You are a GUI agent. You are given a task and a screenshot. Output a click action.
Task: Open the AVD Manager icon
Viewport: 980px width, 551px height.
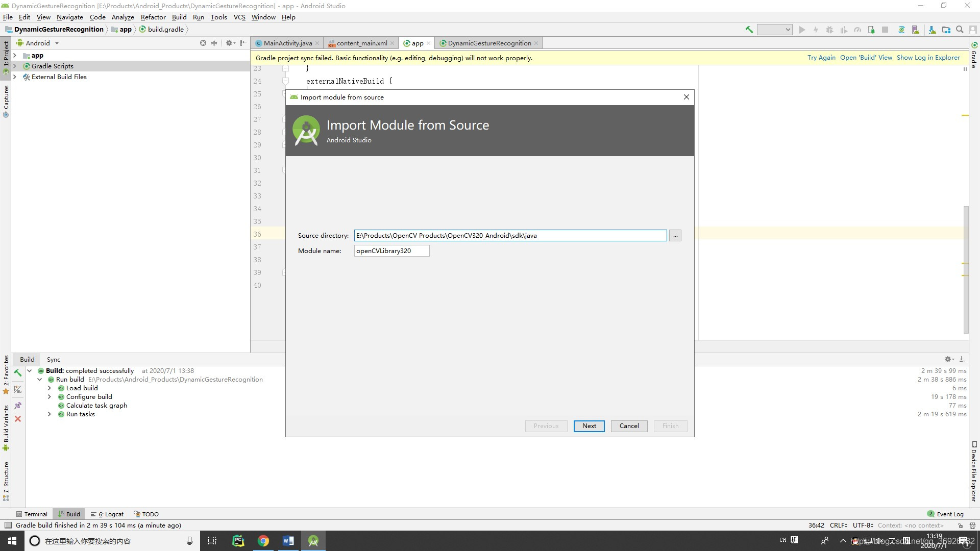915,30
